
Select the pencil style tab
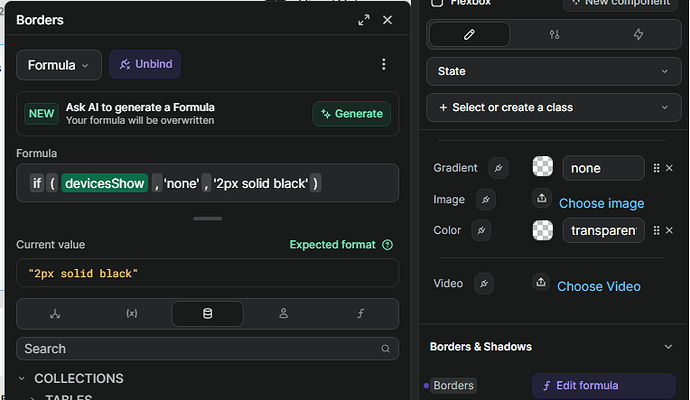click(469, 34)
